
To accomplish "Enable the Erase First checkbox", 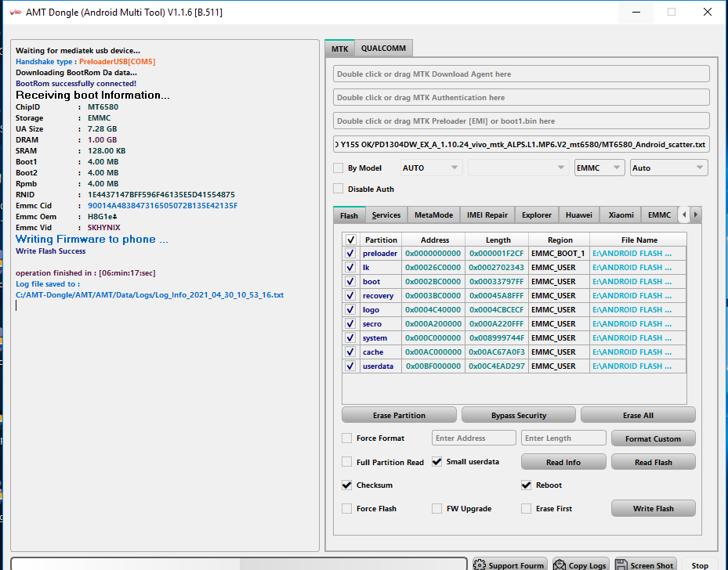I will [x=526, y=509].
